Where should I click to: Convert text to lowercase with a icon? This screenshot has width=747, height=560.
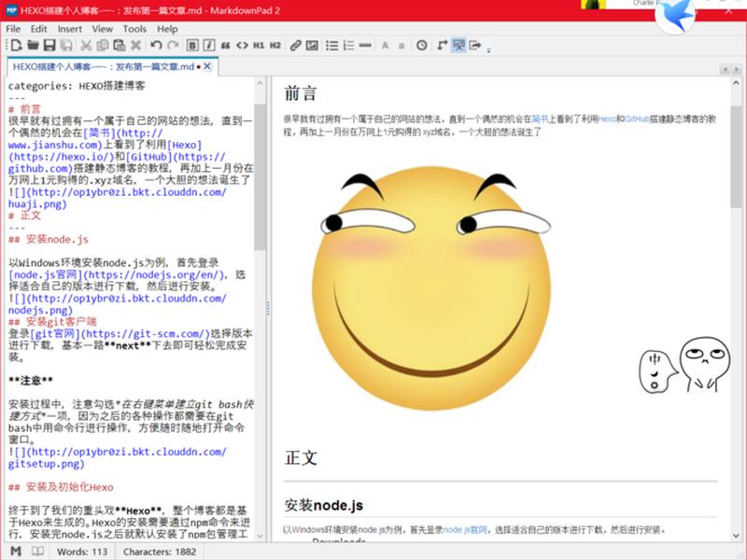402,45
